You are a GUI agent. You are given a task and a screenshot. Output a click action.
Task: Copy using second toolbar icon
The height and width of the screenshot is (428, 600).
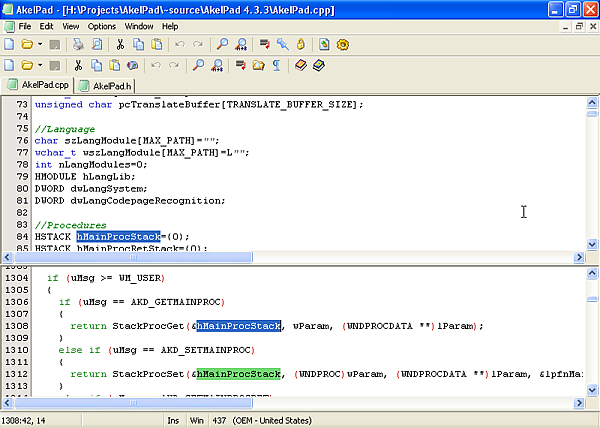click(96, 65)
